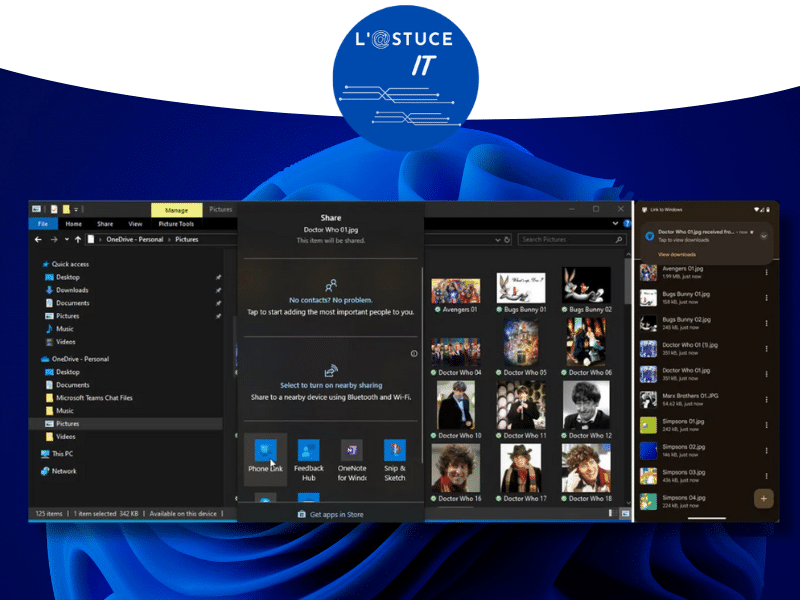This screenshot has width=800, height=600.
Task: Open Desktop under Quick access
Action: coord(62,277)
